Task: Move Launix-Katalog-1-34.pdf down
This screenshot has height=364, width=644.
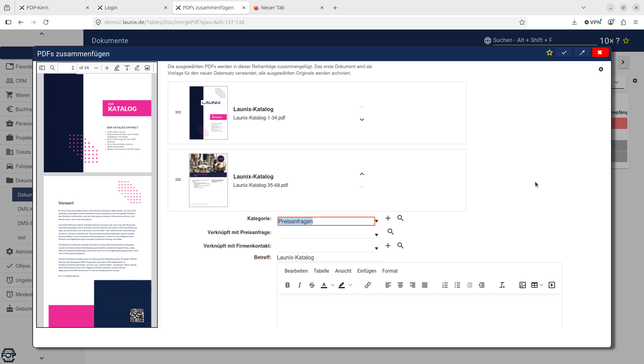Action: pos(362,119)
